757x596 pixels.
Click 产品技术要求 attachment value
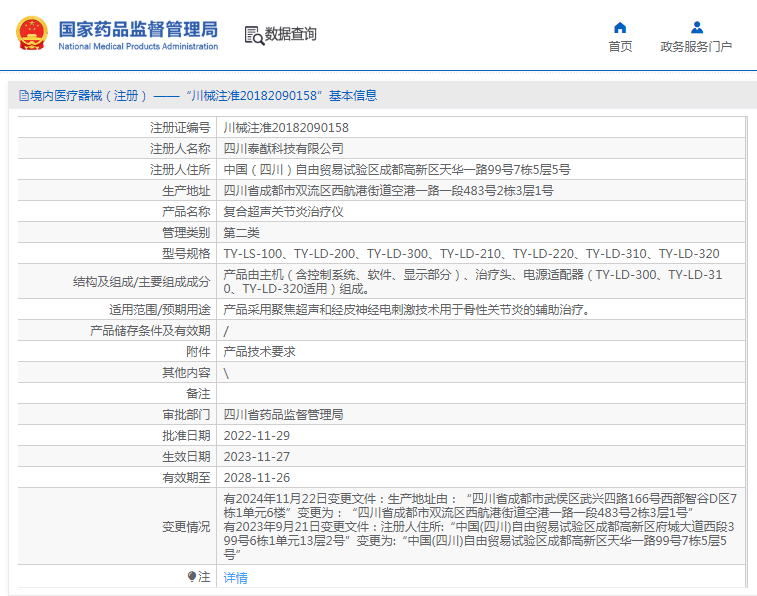[x=259, y=351]
